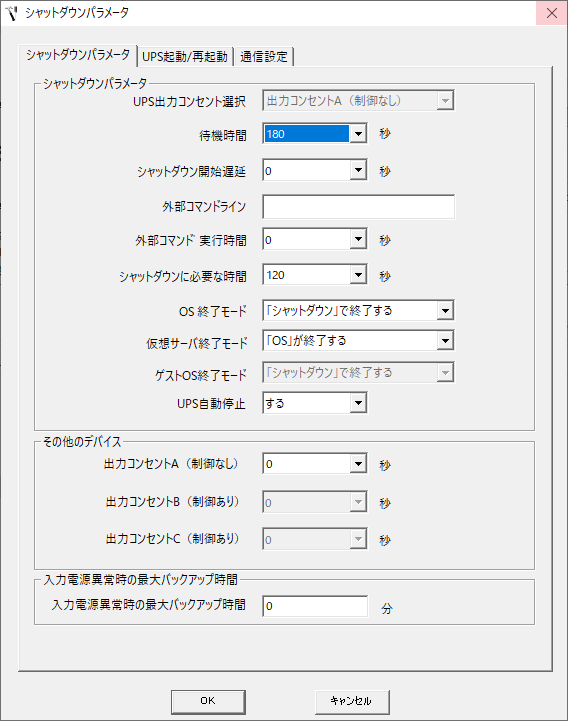Click the 120 value in シャットダウンに必要な時間
The height and width of the screenshot is (721, 568).
275,275
